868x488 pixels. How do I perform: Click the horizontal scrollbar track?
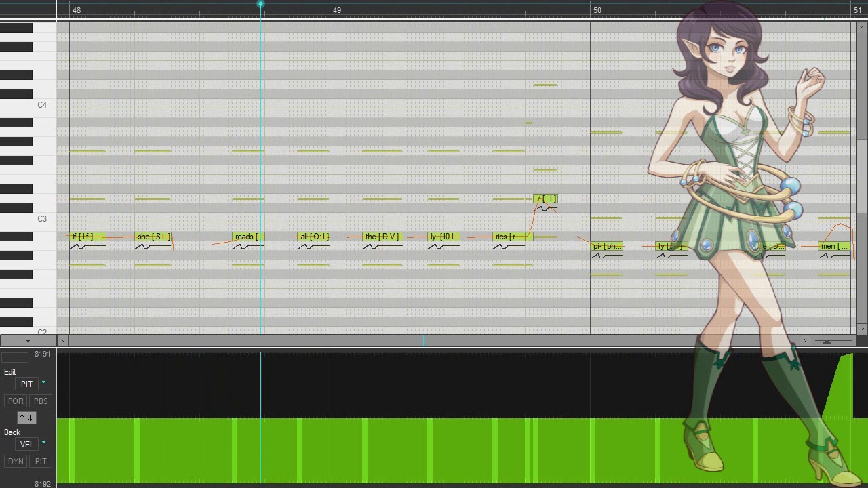[434, 341]
